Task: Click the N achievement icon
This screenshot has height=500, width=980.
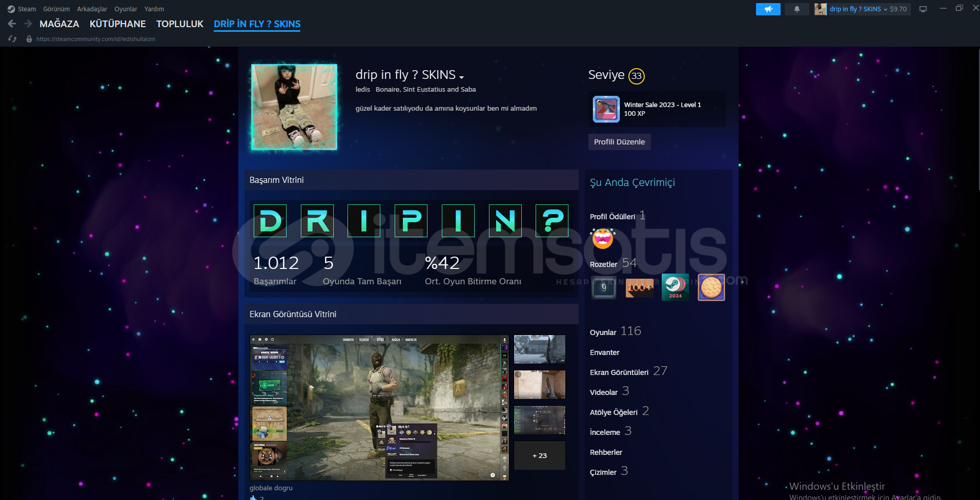Action: tap(505, 221)
